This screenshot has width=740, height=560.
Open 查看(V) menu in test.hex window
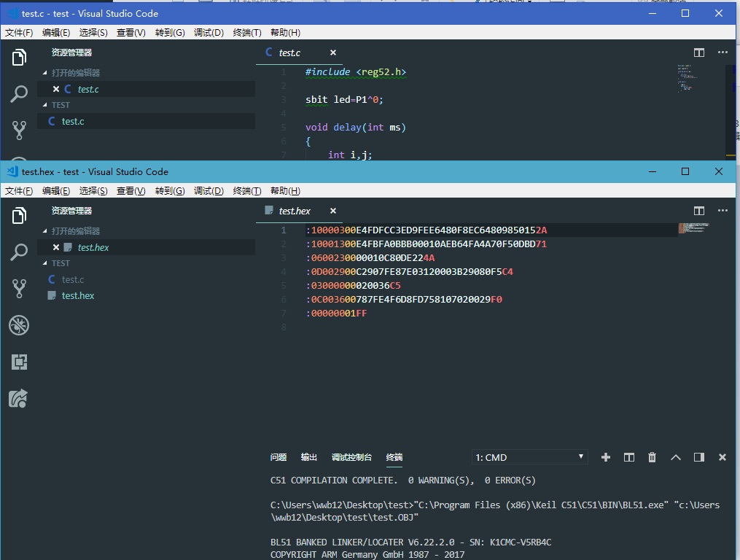[131, 191]
